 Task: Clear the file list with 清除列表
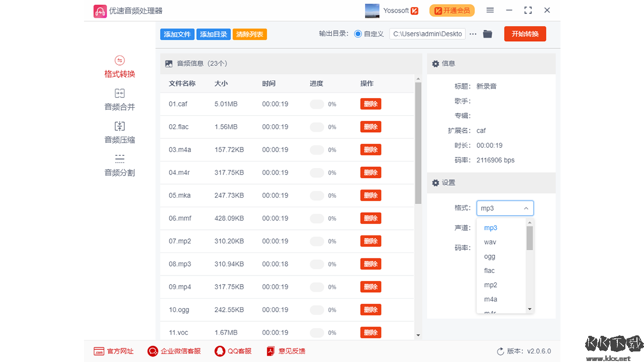click(x=250, y=34)
